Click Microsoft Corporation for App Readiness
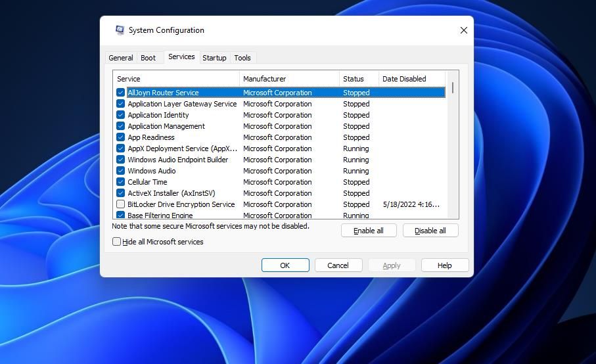The height and width of the screenshot is (364, 596). point(277,137)
